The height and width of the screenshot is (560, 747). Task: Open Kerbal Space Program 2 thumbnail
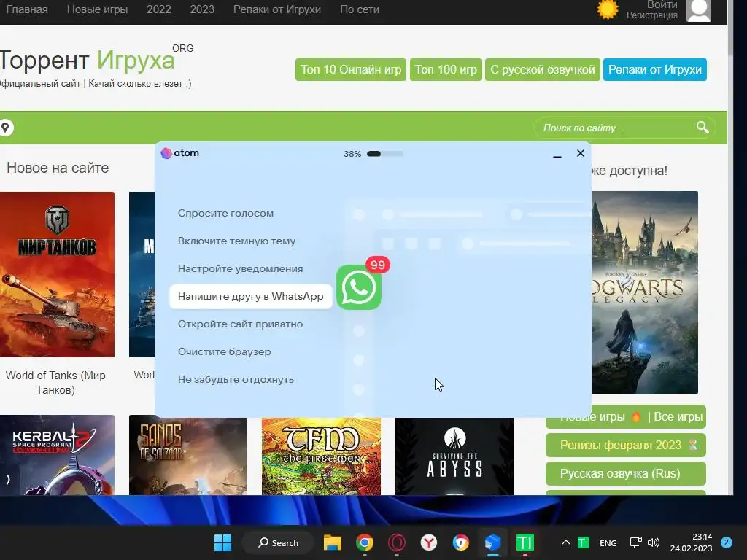click(57, 455)
